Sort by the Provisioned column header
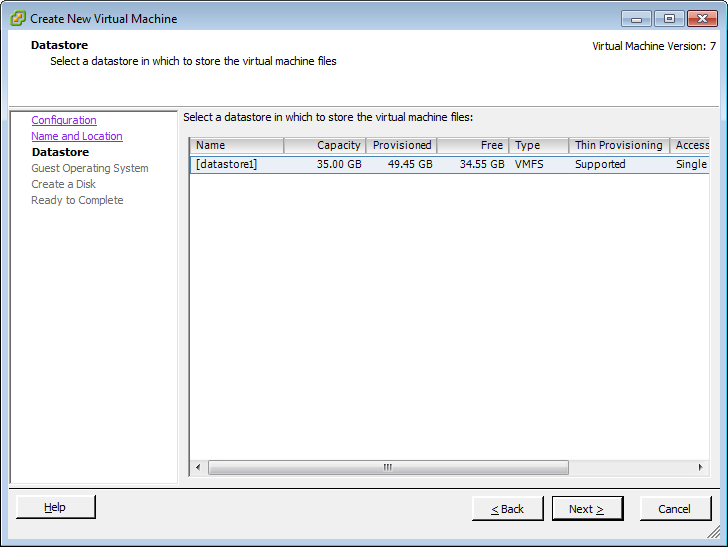This screenshot has width=728, height=547. click(402, 145)
